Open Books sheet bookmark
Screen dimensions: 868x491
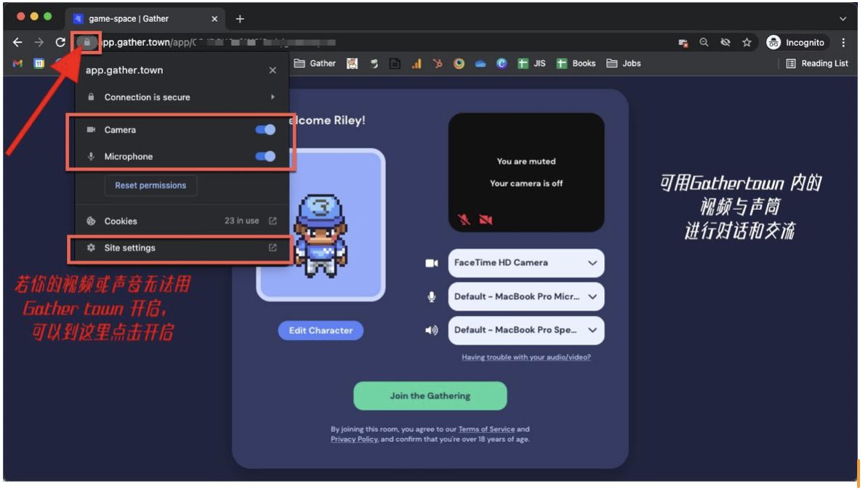click(576, 64)
